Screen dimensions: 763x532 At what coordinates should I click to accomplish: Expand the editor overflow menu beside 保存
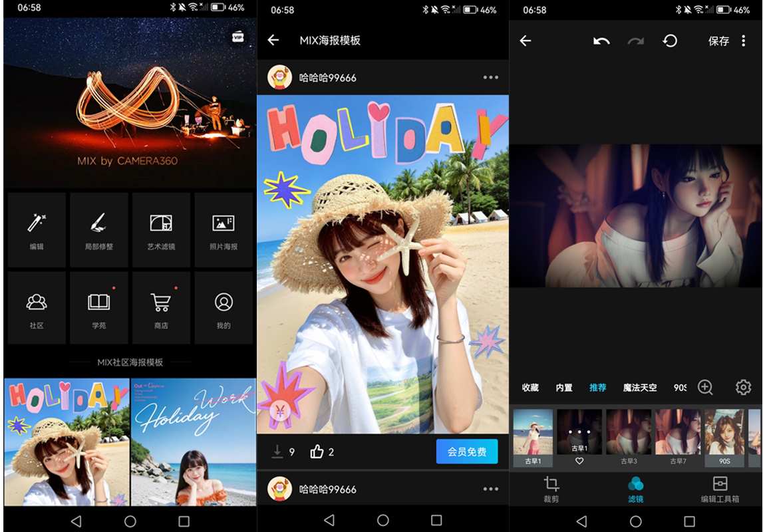(744, 41)
